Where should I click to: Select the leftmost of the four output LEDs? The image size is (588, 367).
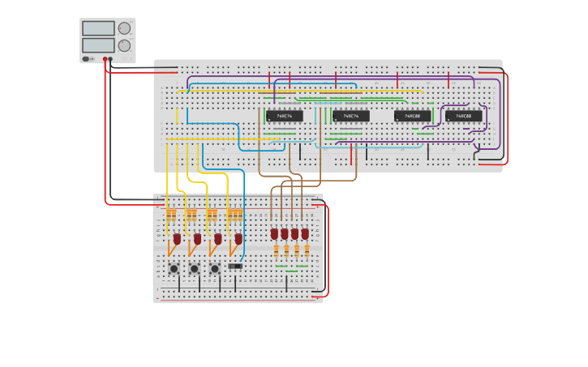click(x=274, y=234)
